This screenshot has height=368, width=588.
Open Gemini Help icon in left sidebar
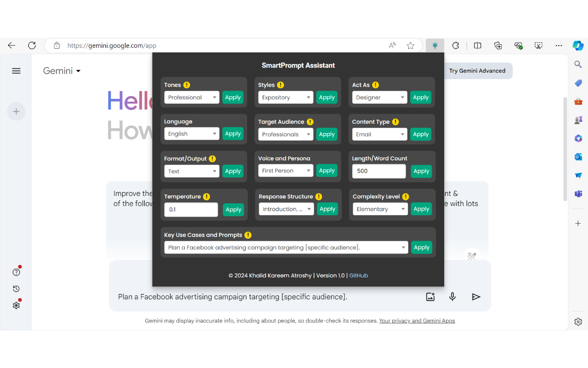click(x=16, y=272)
